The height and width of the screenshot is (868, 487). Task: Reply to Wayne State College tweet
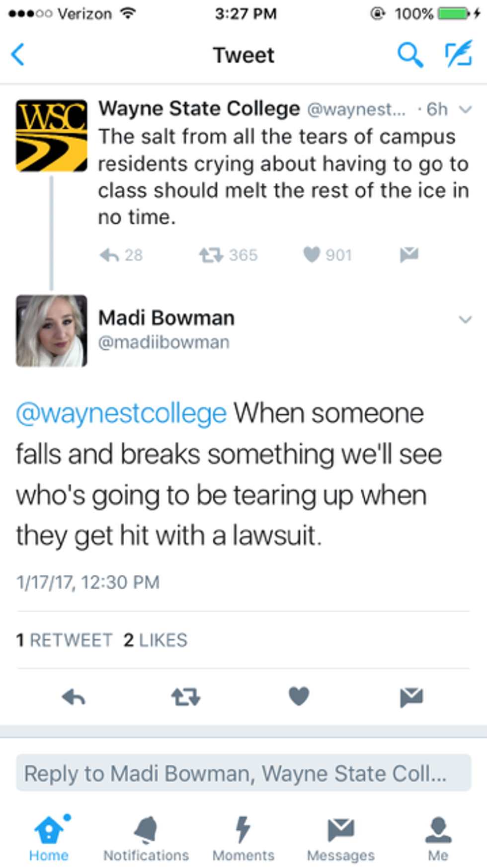109,255
